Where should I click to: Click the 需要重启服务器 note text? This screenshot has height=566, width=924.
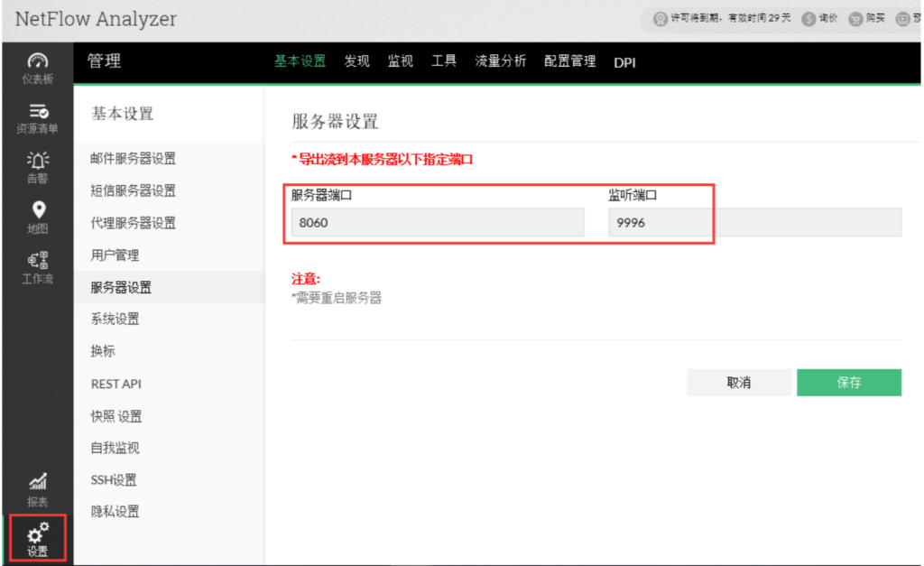(x=337, y=298)
